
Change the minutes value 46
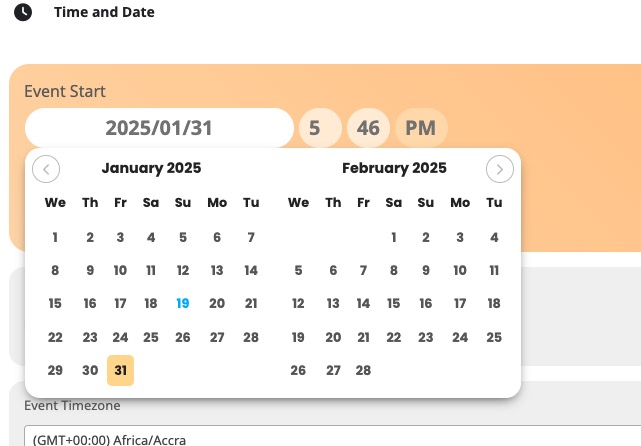(x=368, y=128)
